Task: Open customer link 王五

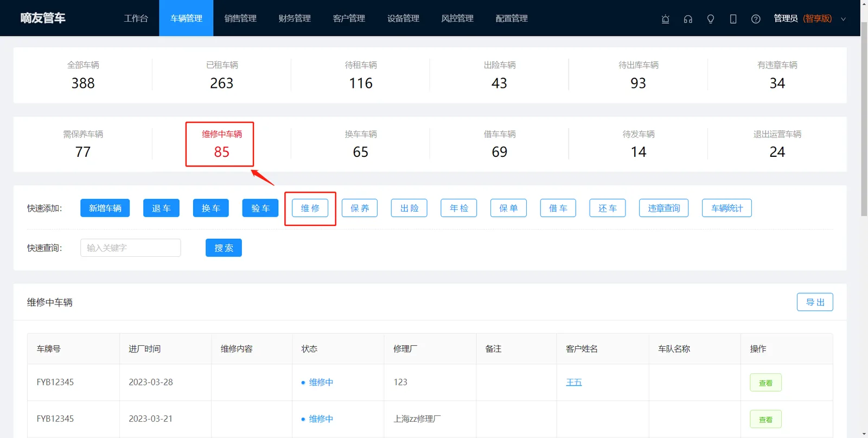Action: 574,382
